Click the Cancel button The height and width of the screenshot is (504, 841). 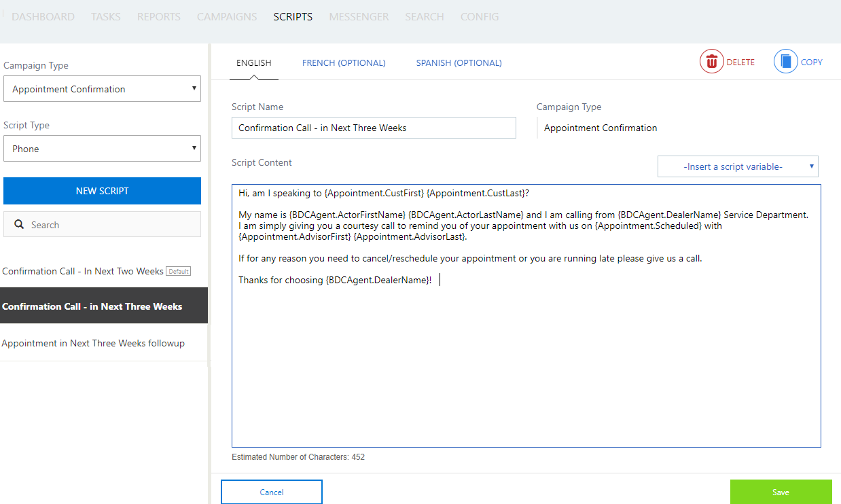(272, 492)
